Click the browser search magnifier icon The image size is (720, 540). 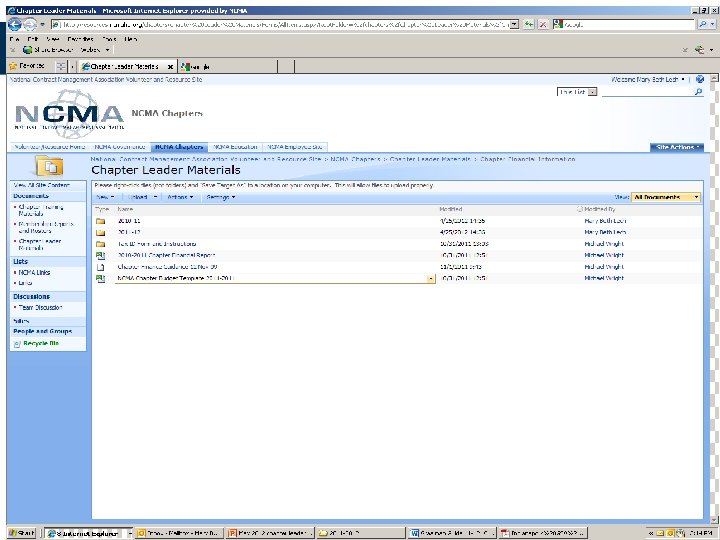pos(703,24)
